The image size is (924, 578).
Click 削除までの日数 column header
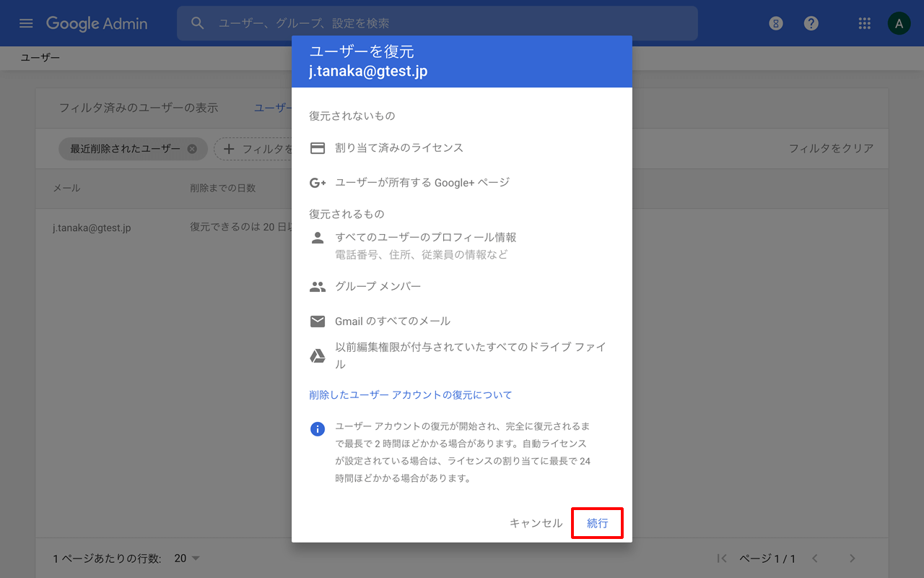coord(223,188)
